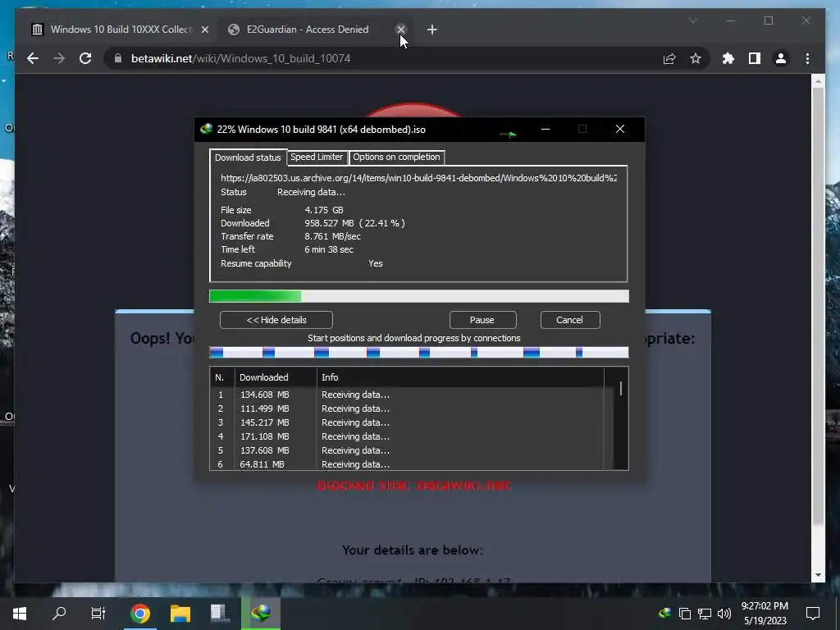Viewport: 840px width, 630px height.
Task: Bookmark this page with the star
Action: click(x=696, y=58)
